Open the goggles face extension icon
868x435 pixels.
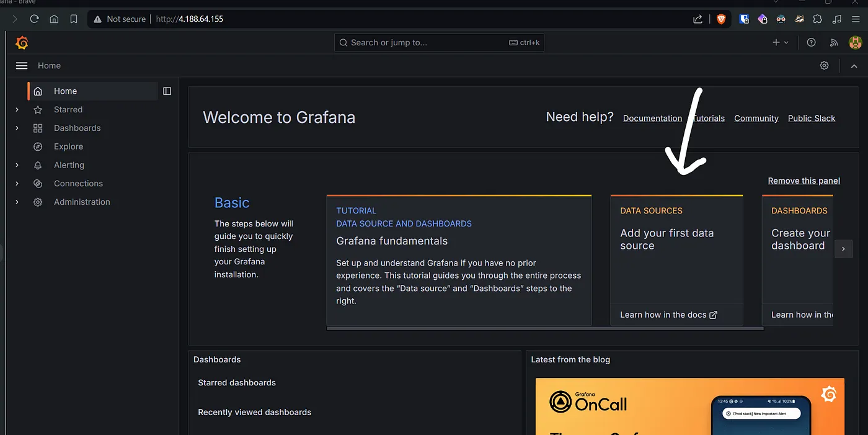781,19
